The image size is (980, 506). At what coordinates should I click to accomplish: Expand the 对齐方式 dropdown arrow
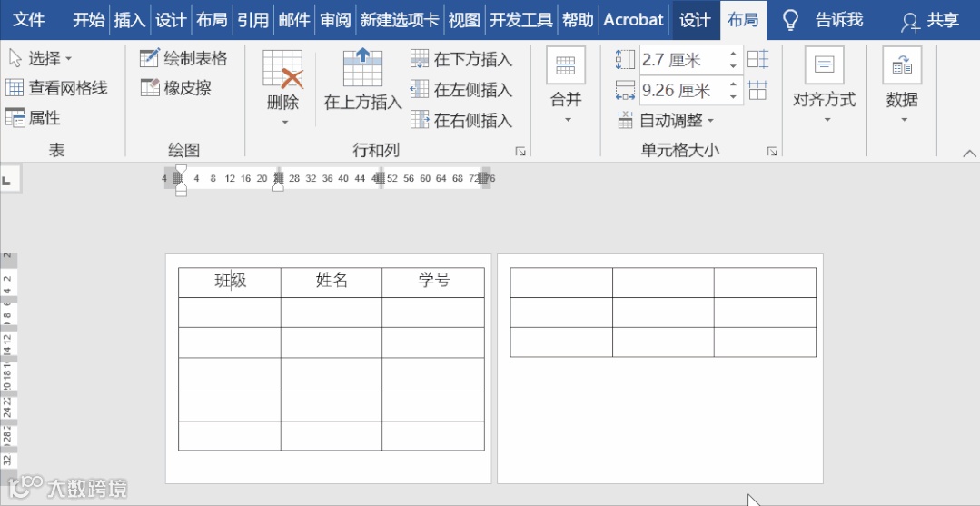coord(827,120)
